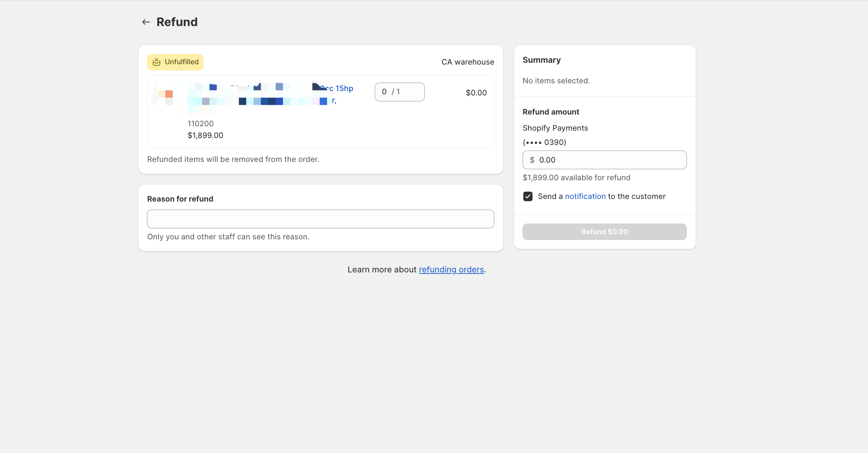Click the $1,899.00 item price
The height and width of the screenshot is (453, 868).
[205, 135]
